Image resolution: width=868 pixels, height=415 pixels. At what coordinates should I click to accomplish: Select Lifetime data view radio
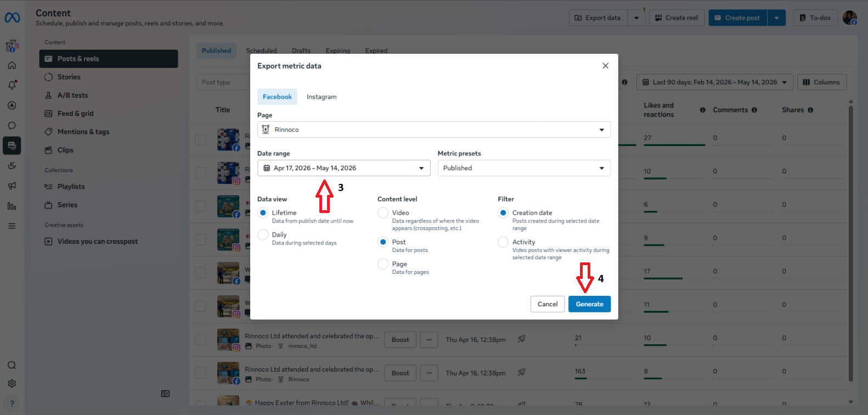coord(263,213)
